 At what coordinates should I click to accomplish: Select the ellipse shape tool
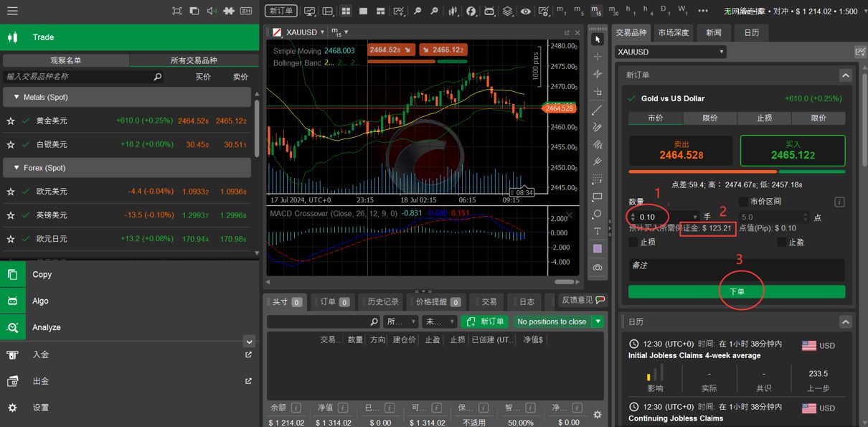(x=598, y=214)
